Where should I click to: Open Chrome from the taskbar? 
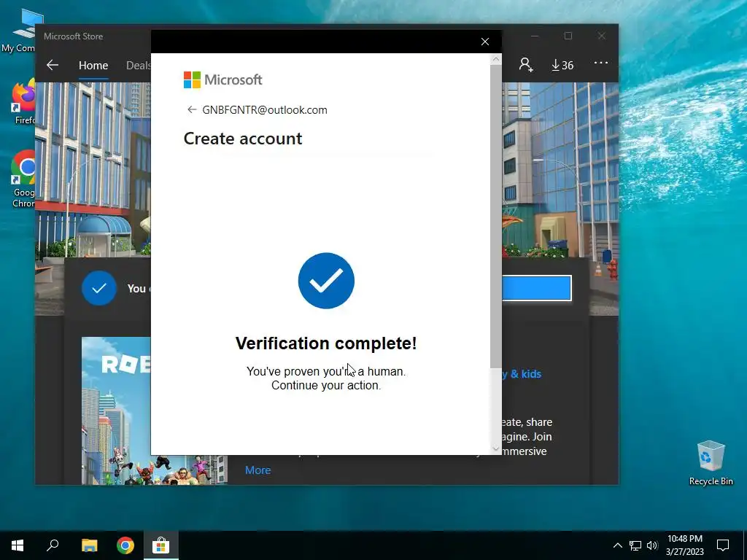pos(125,545)
